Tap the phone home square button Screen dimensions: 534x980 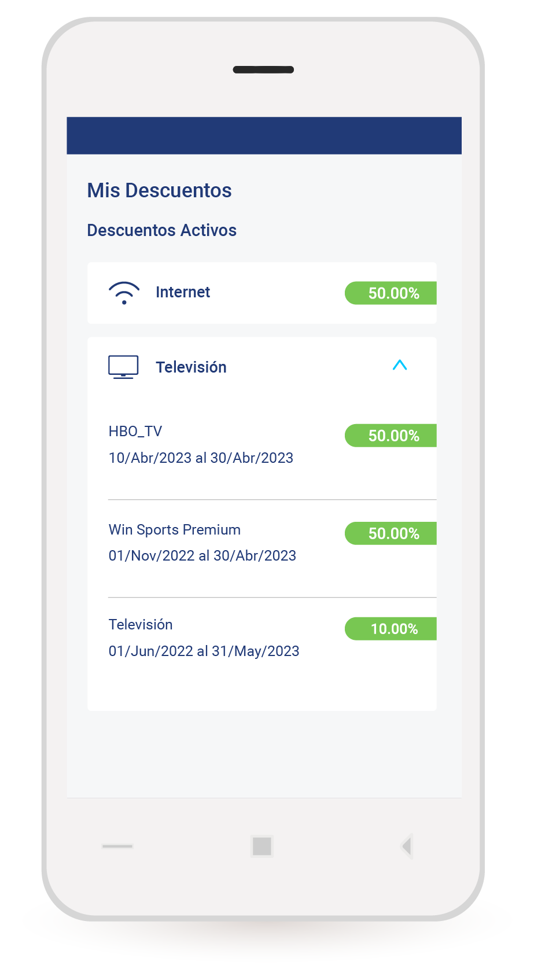[x=262, y=846]
